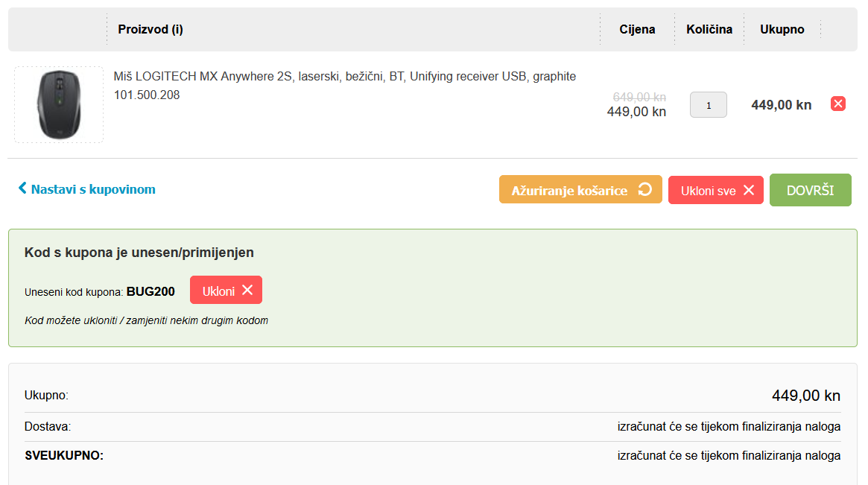The width and height of the screenshot is (868, 485).
Task: Click the crossed-out price 649,00 kn
Action: click(639, 98)
